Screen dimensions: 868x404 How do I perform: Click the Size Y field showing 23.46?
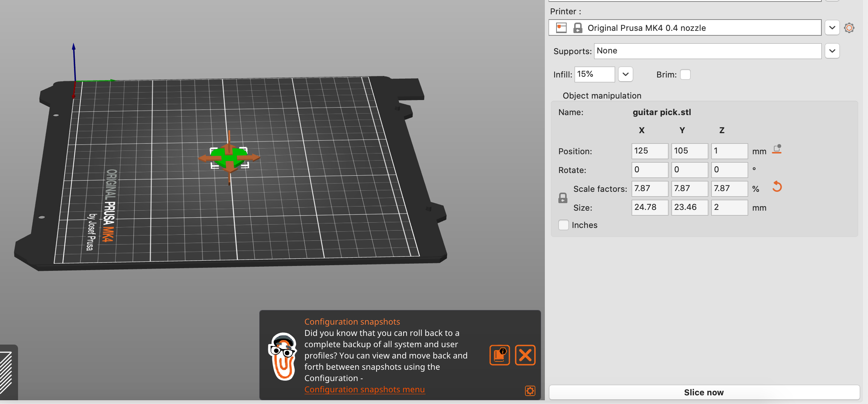[x=690, y=207]
